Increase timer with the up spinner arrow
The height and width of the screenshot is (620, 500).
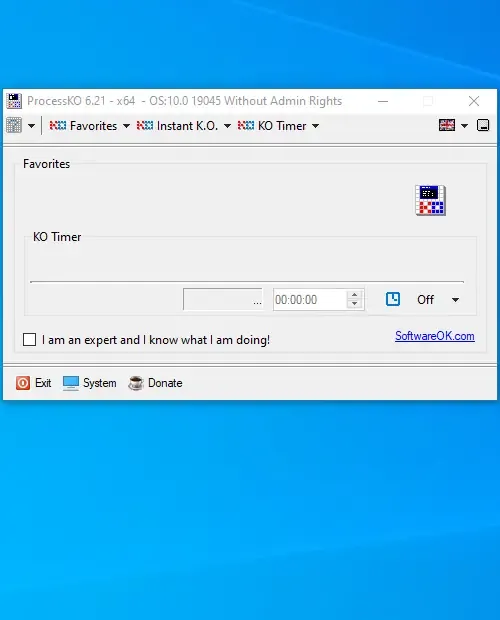pos(355,295)
